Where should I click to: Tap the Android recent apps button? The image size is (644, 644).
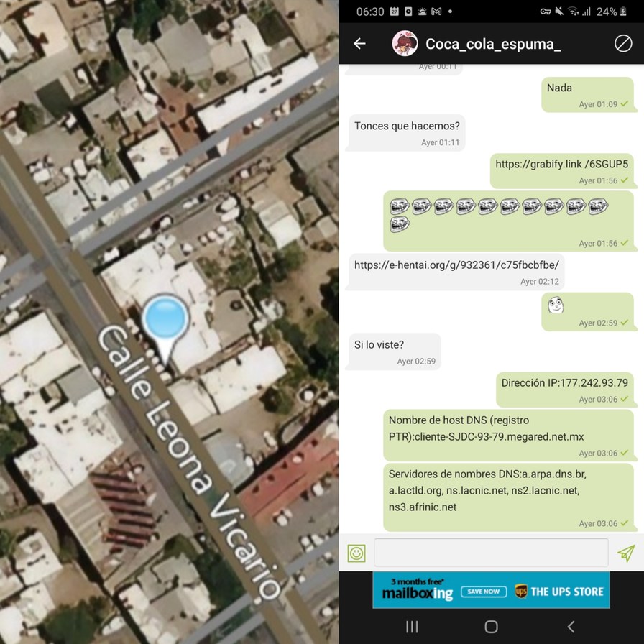pyautogui.click(x=413, y=627)
